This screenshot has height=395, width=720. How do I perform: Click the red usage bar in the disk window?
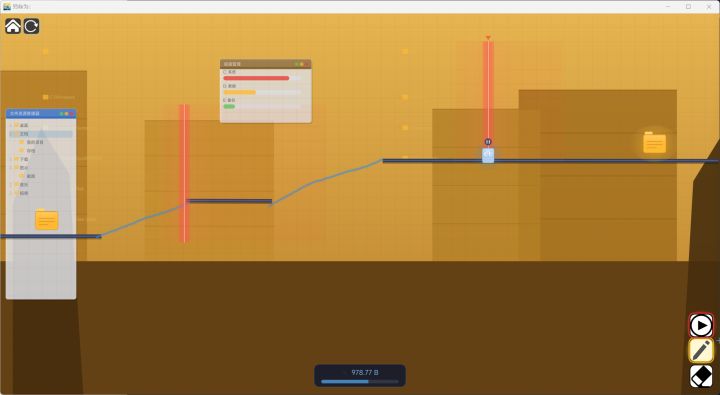pos(256,78)
